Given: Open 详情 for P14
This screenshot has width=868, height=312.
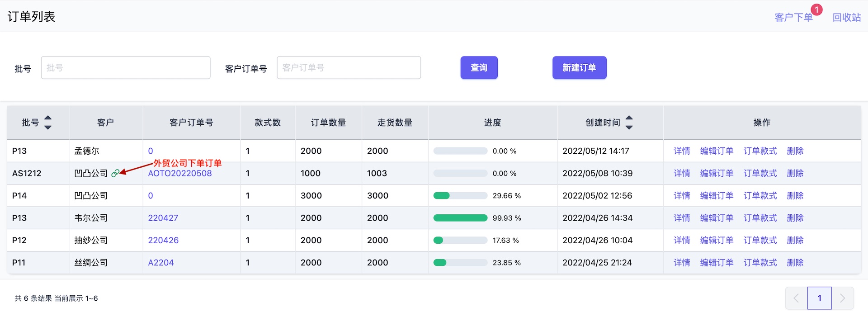Looking at the screenshot, I should pos(682,195).
